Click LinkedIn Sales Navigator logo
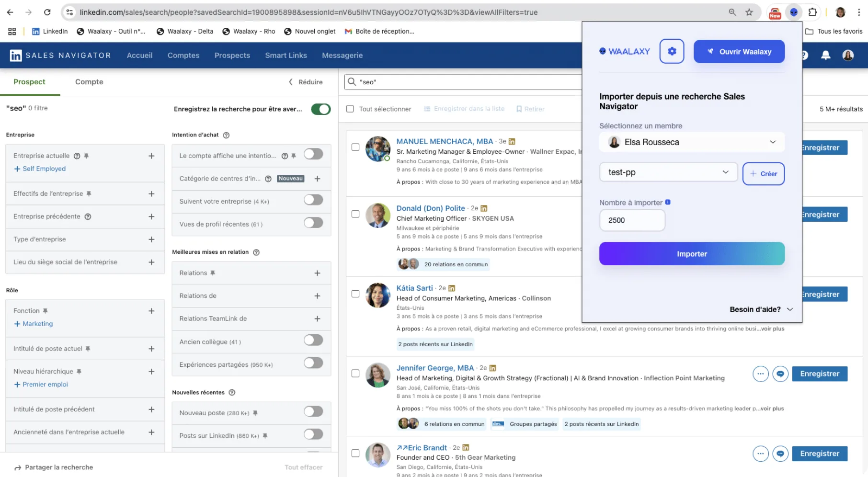Viewport: 868px width, 477px height. pos(16,56)
